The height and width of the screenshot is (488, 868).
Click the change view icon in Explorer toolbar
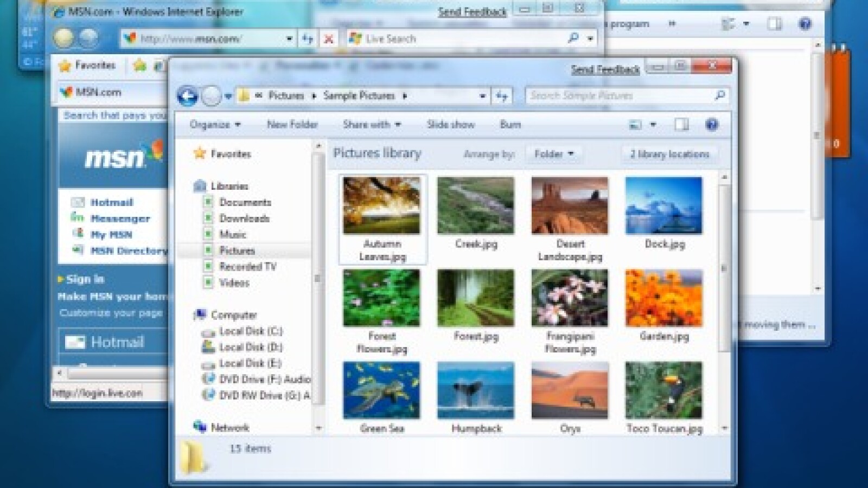click(x=635, y=125)
